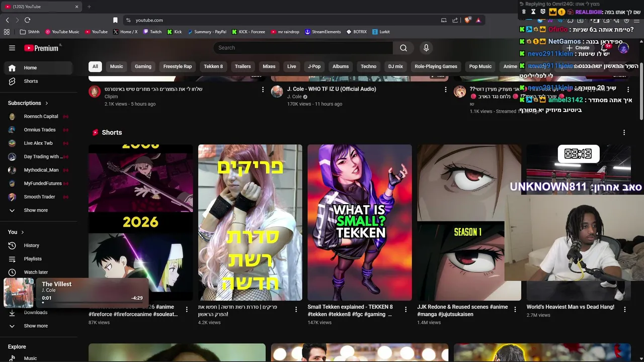Select the All filter chip

[x=95, y=66]
